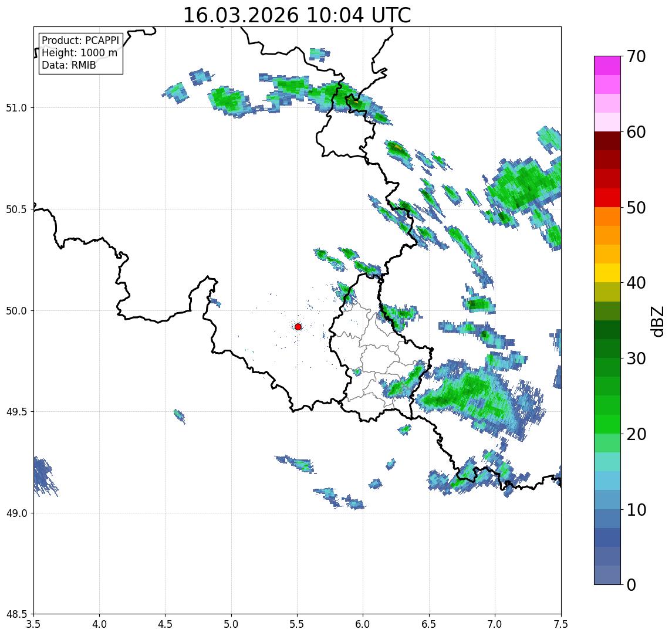The image size is (672, 636).
Task: Click the colorbar tick label 20
Action: pyautogui.click(x=636, y=434)
